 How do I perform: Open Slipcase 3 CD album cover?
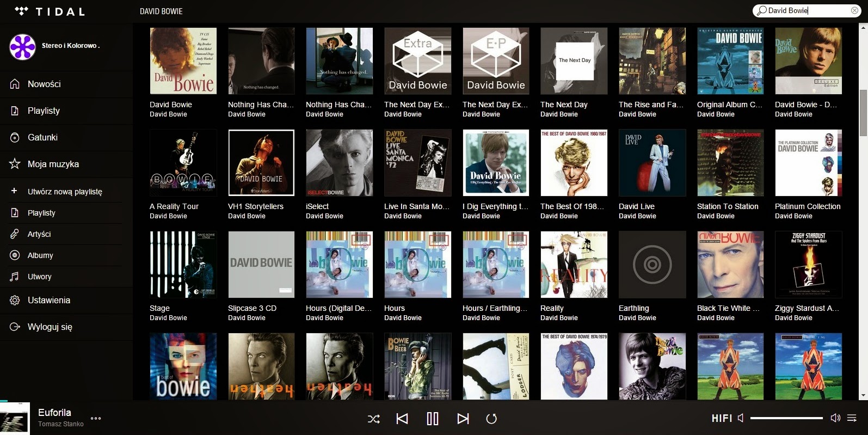(x=261, y=265)
